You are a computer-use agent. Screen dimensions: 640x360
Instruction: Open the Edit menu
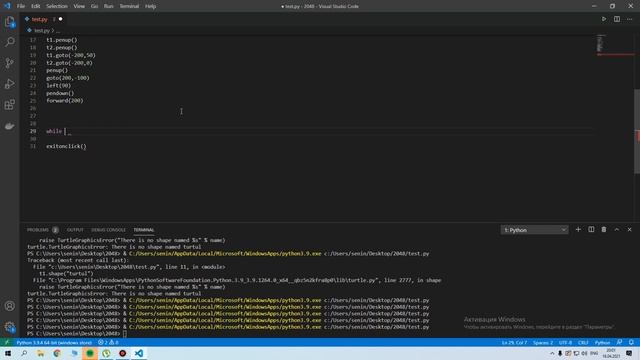coord(36,6)
